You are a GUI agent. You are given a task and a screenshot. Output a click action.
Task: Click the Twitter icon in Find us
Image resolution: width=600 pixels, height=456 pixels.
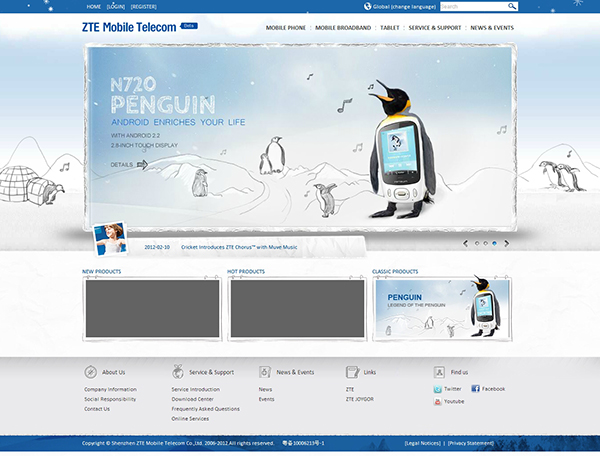438,389
